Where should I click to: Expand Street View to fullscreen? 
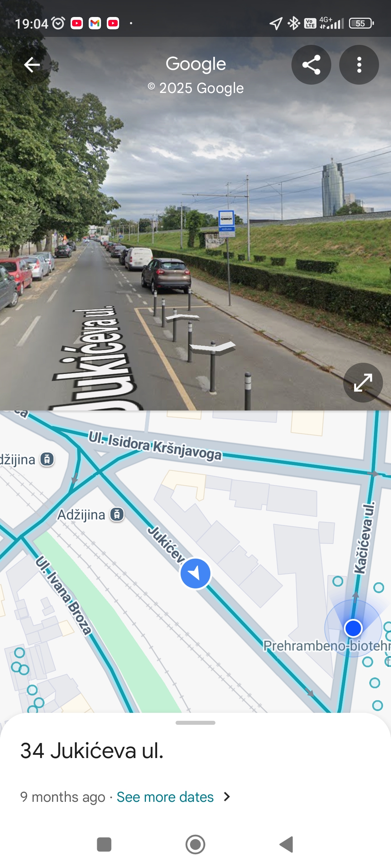[363, 383]
